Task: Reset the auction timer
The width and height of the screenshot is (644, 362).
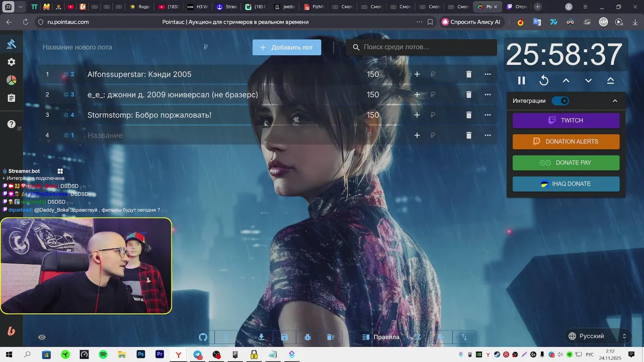Action: click(544, 80)
